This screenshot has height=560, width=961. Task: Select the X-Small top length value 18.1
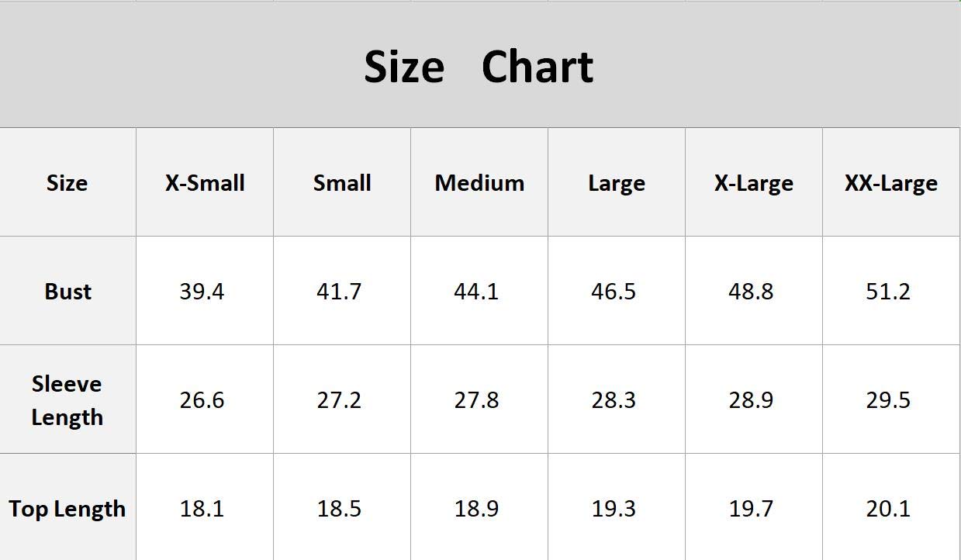[202, 509]
